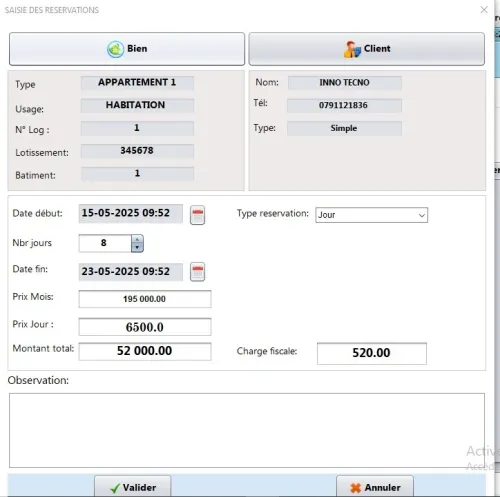The width and height of the screenshot is (500, 497).
Task: Click the Batiment value field
Action: [x=137, y=173]
